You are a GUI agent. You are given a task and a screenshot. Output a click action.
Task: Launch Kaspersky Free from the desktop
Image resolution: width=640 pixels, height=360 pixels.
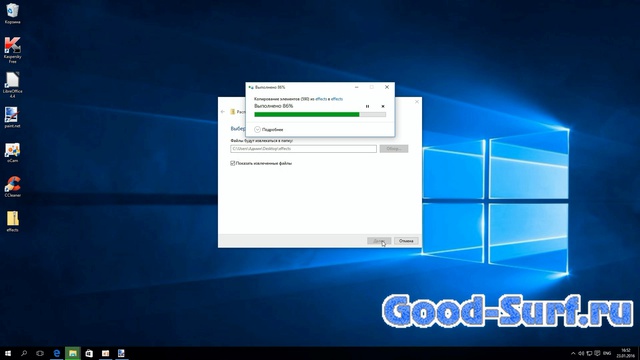pyautogui.click(x=12, y=50)
